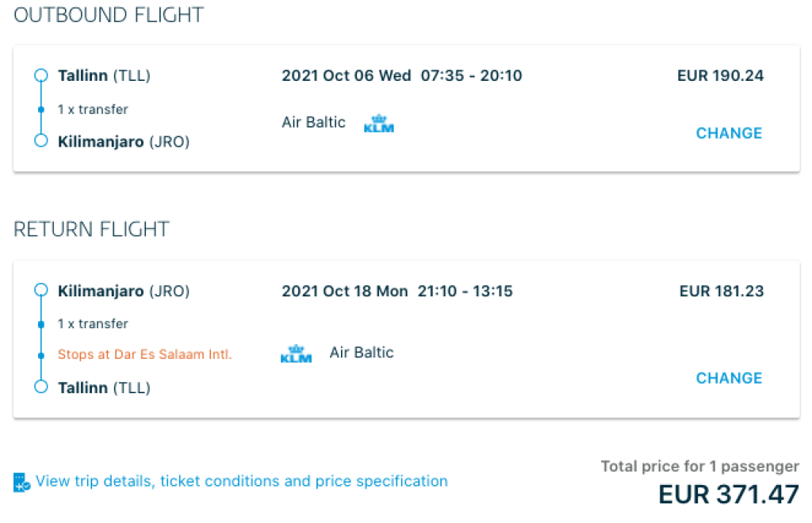Click the return 1 x transfer label
This screenshot has width=812, height=523.
tap(93, 323)
